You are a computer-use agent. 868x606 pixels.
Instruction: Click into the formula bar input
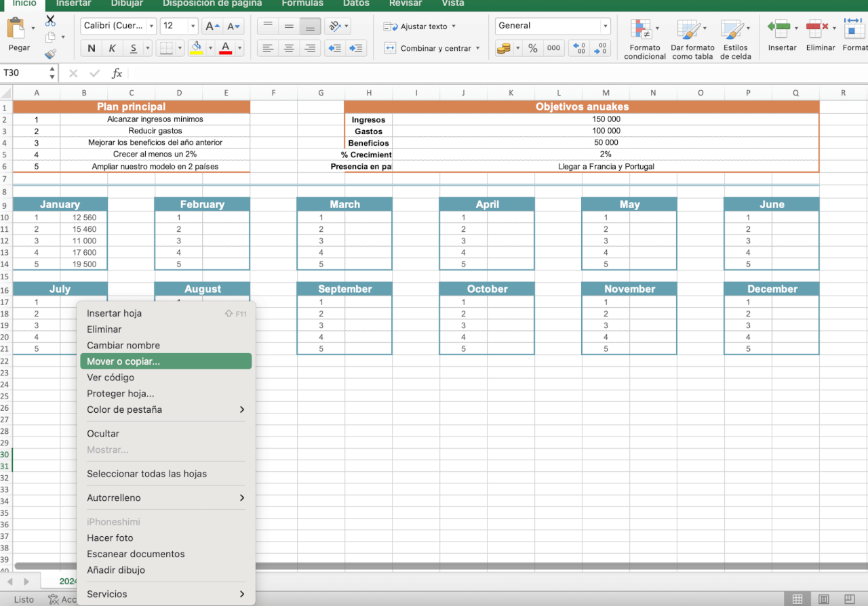[497, 73]
